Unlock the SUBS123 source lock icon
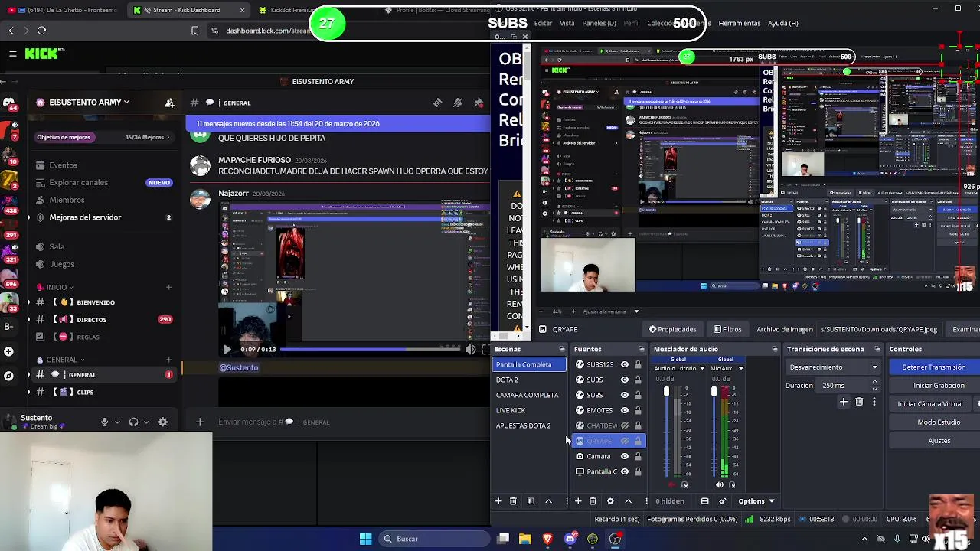This screenshot has width=980, height=551. pyautogui.click(x=638, y=364)
